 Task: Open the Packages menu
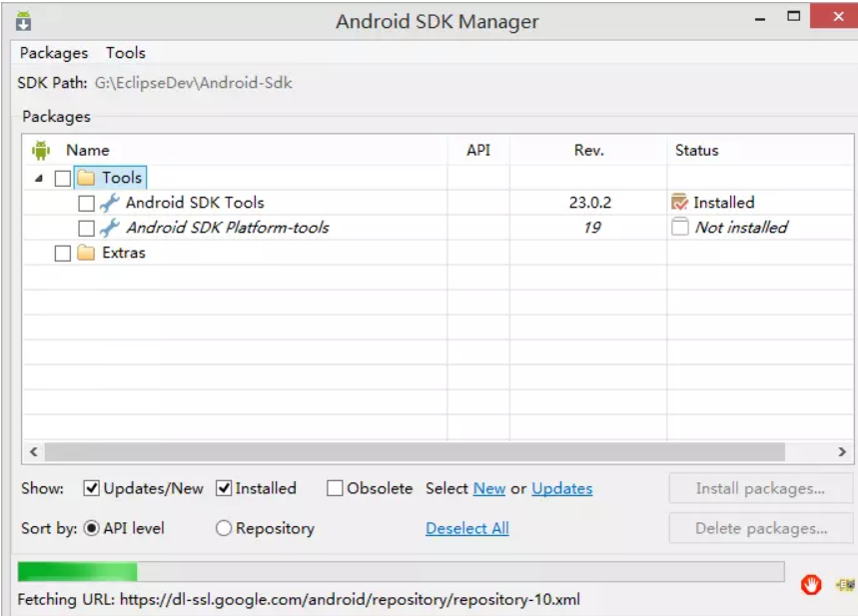[54, 53]
